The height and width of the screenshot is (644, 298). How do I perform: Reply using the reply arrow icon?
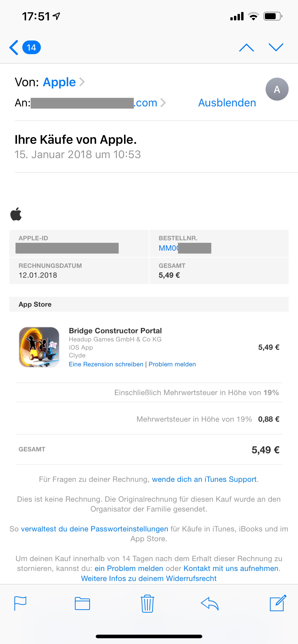210,604
